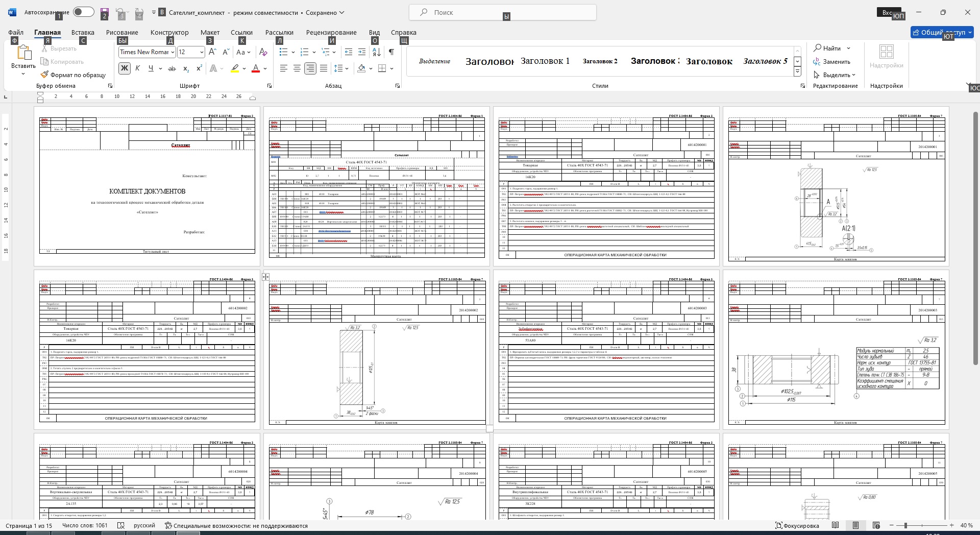Toggle bold formatting button
980x535 pixels.
click(124, 68)
